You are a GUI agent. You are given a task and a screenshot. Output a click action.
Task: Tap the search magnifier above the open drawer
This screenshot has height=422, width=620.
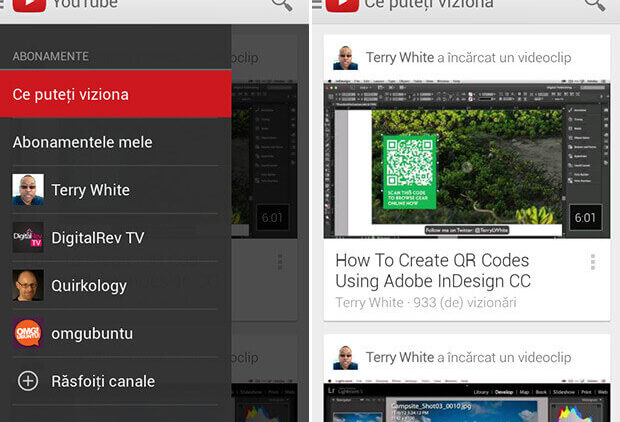[x=282, y=5]
